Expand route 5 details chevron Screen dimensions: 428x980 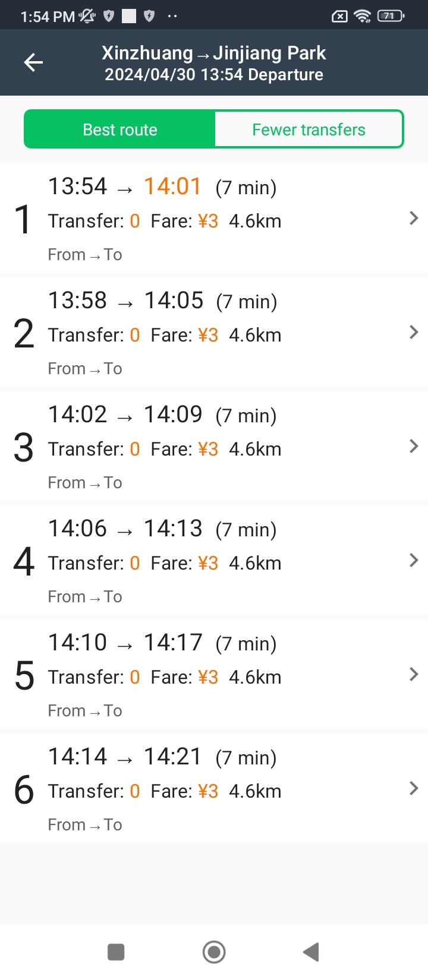coord(414,674)
